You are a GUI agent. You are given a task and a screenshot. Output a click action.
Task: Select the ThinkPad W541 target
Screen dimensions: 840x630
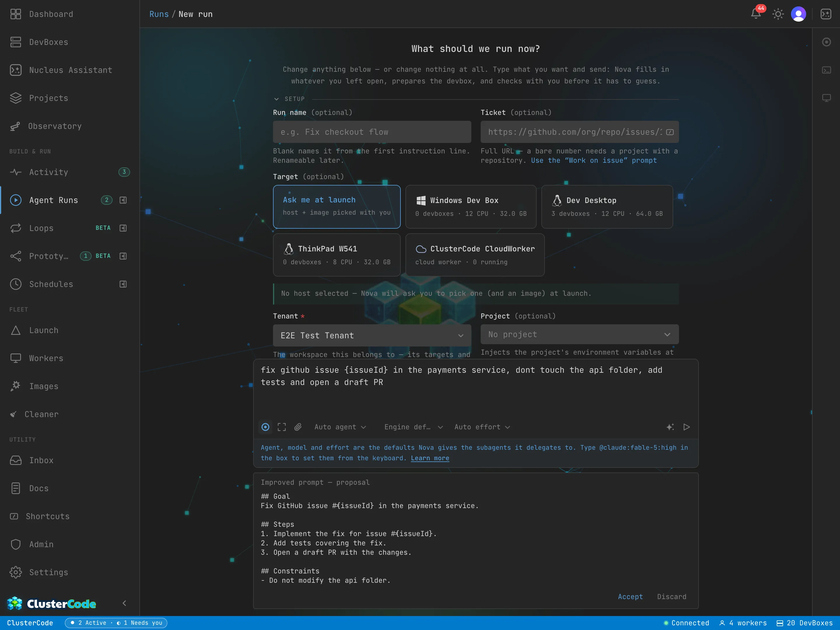[337, 255]
